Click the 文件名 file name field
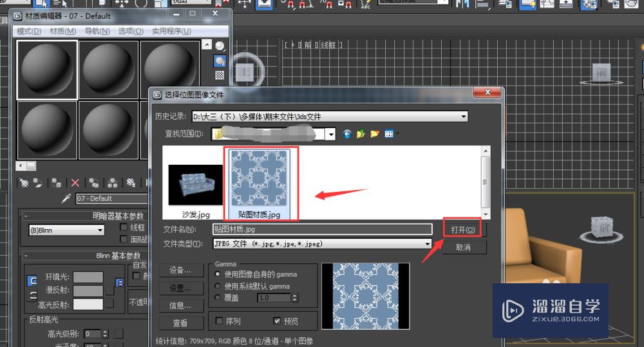This screenshot has width=644, height=347. [323, 229]
